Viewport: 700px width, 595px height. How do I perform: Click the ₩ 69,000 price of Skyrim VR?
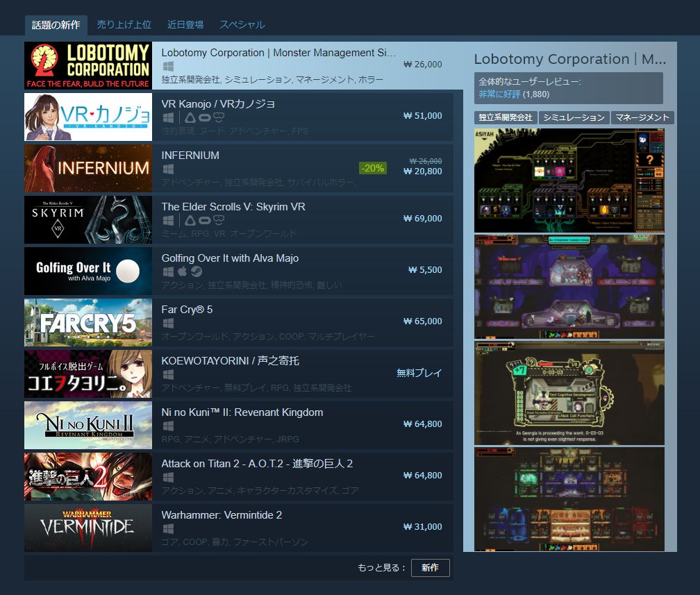[x=422, y=218]
